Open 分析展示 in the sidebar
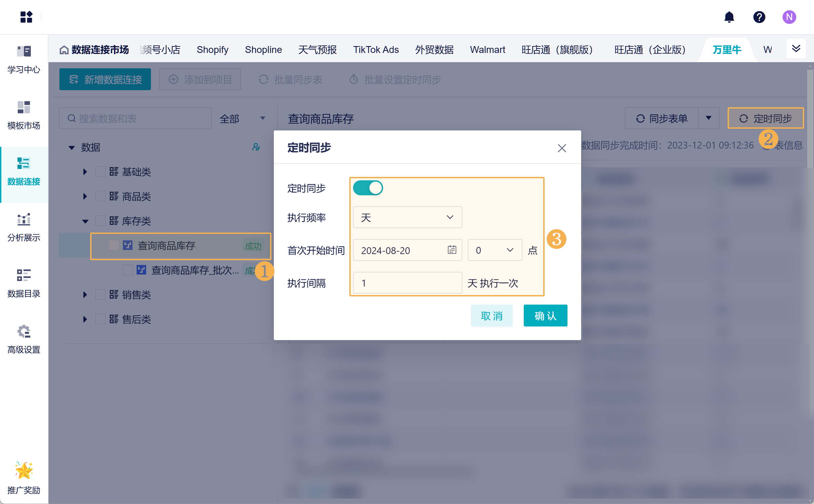814x504 pixels. click(24, 227)
